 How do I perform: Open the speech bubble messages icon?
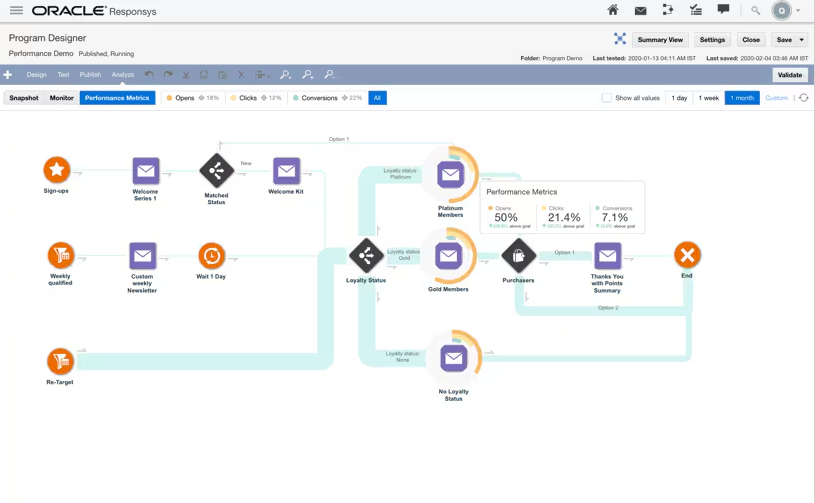point(723,10)
